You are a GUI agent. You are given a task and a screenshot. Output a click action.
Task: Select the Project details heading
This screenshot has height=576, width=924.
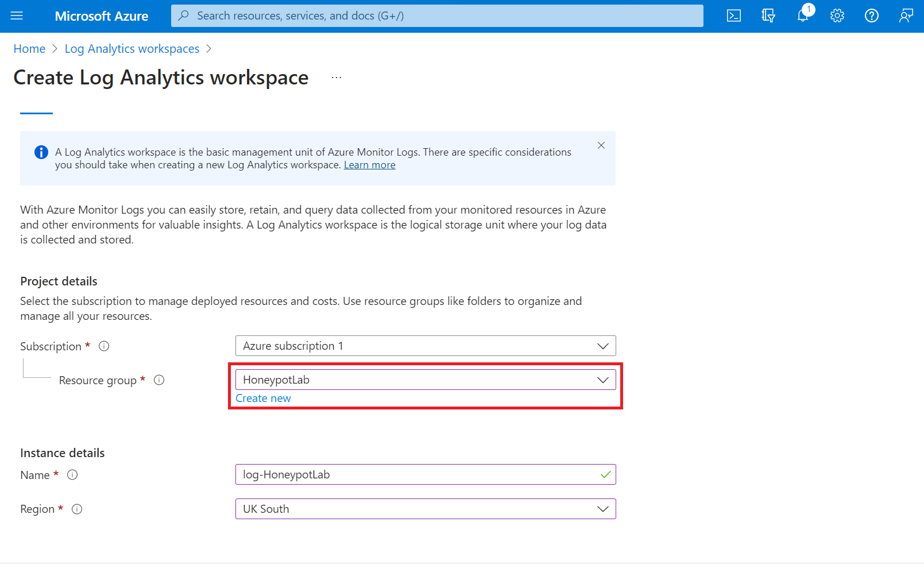click(59, 281)
